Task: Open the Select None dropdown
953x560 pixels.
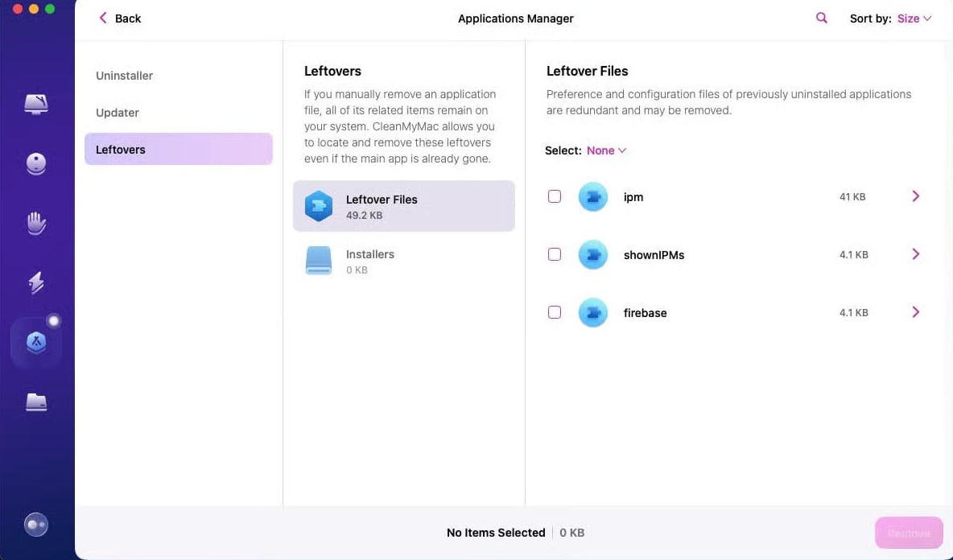Action: click(606, 150)
